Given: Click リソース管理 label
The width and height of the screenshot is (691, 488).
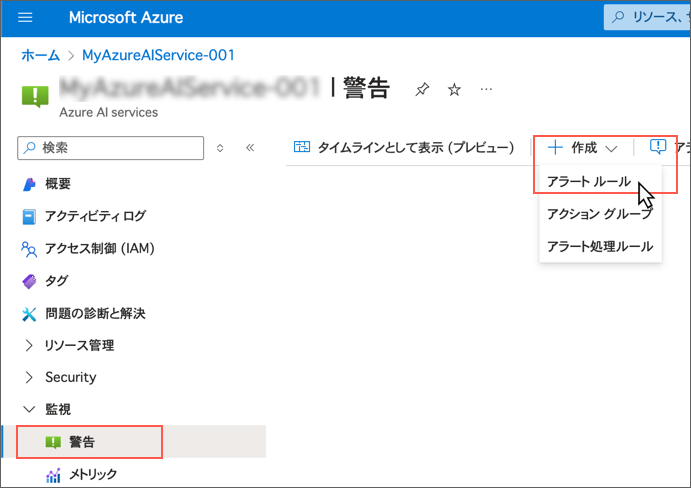Looking at the screenshot, I should 80,345.
